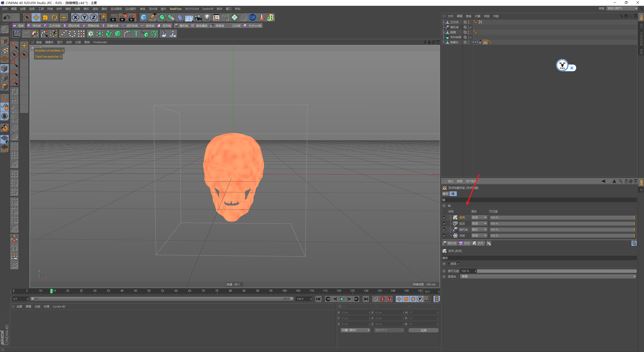Toggle the 启用 checkbox under 混合

pyautogui.click(x=459, y=264)
